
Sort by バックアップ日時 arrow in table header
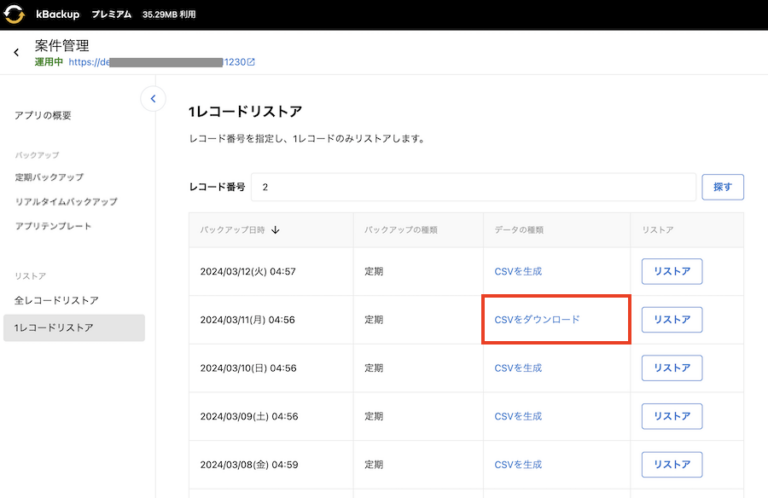275,230
